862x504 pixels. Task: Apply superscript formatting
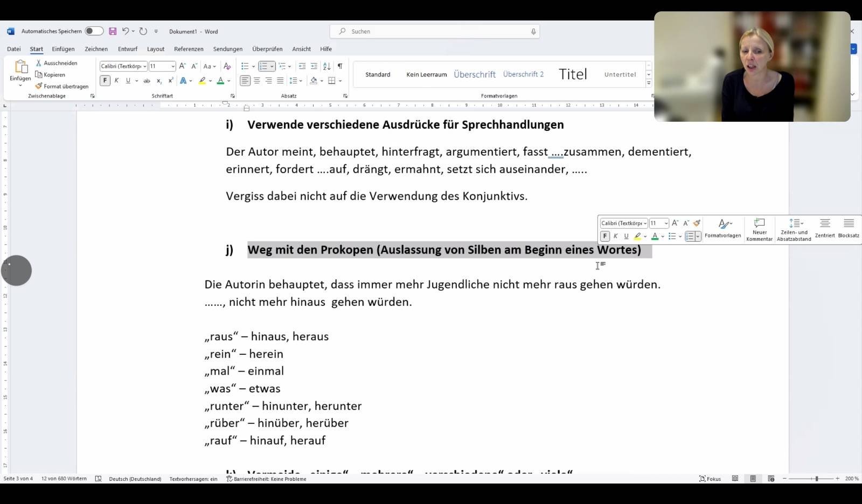(x=171, y=81)
